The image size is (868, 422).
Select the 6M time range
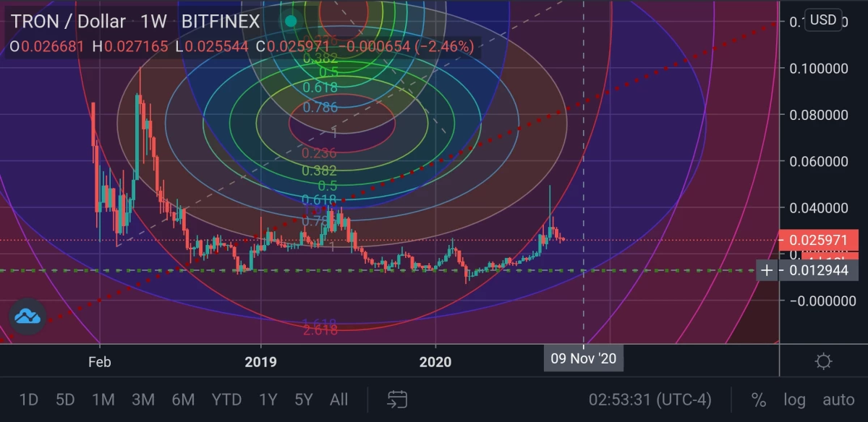click(x=183, y=399)
